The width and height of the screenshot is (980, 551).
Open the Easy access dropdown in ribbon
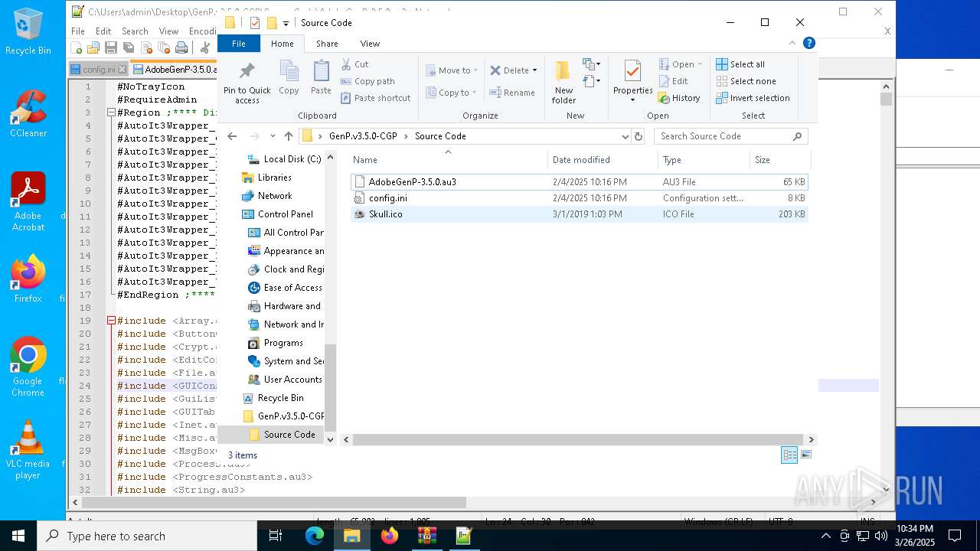[x=592, y=81]
